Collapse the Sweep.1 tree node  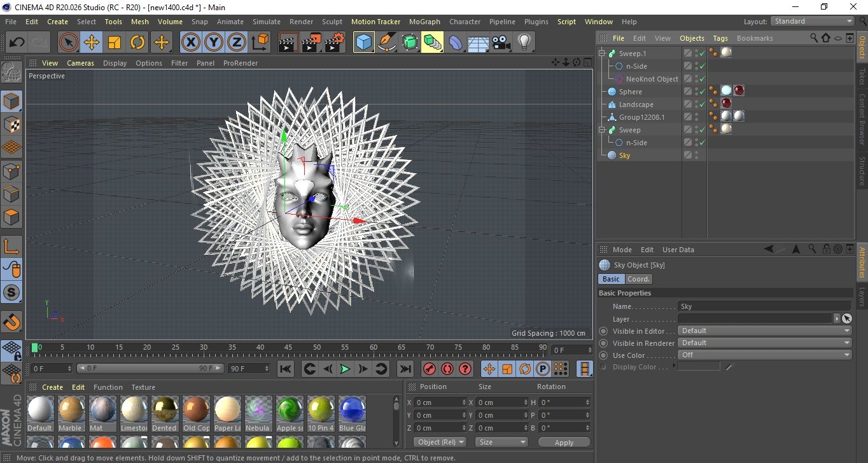click(x=601, y=53)
